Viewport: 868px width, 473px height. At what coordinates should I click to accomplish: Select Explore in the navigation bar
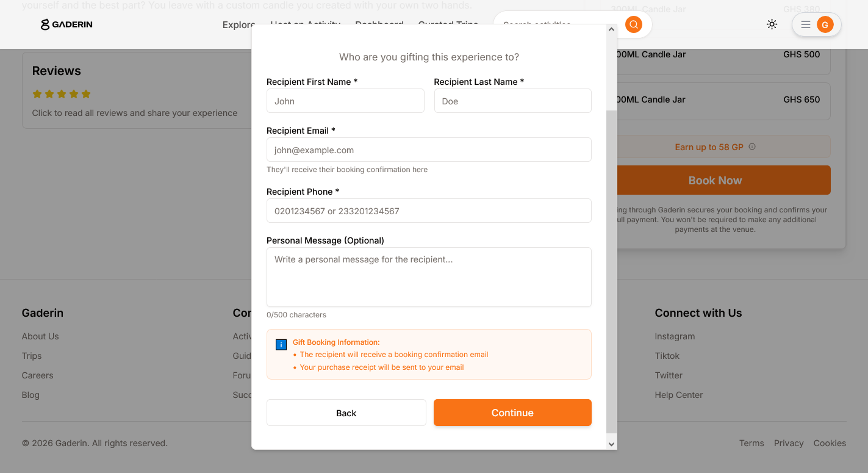[238, 24]
